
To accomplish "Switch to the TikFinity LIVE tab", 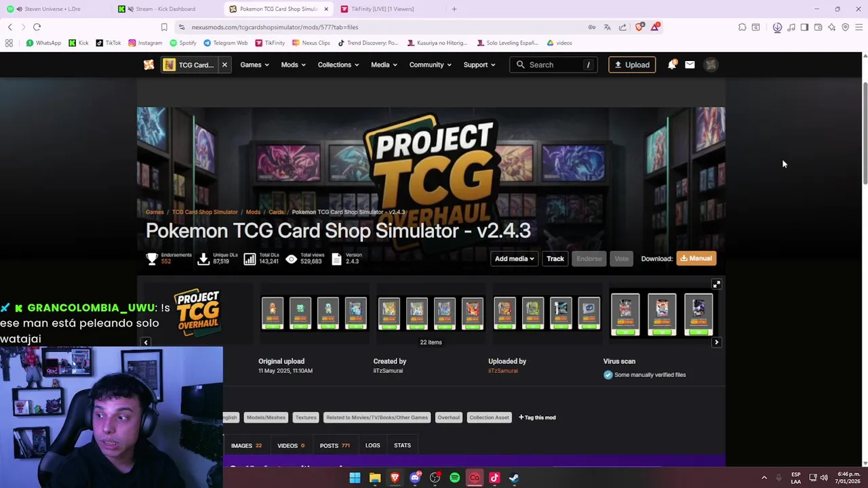I will click(x=387, y=9).
